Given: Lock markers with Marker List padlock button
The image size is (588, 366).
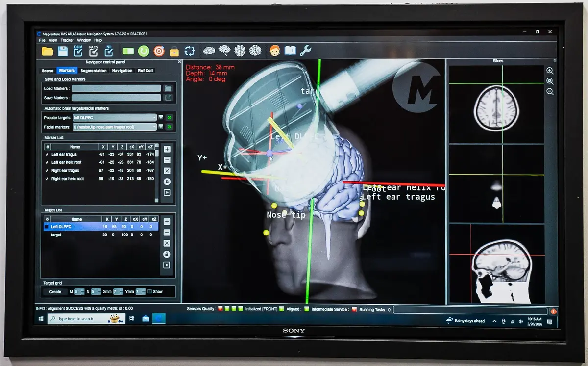Looking at the screenshot, I should [167, 182].
